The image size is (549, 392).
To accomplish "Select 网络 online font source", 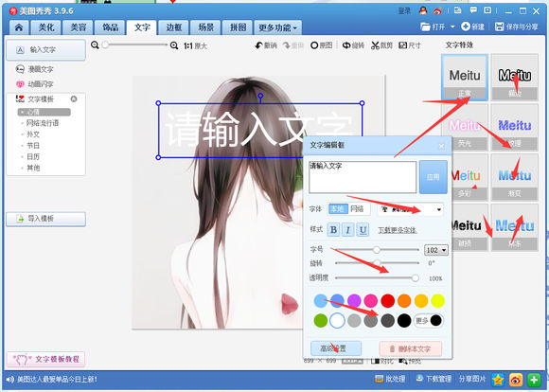I will coord(357,209).
